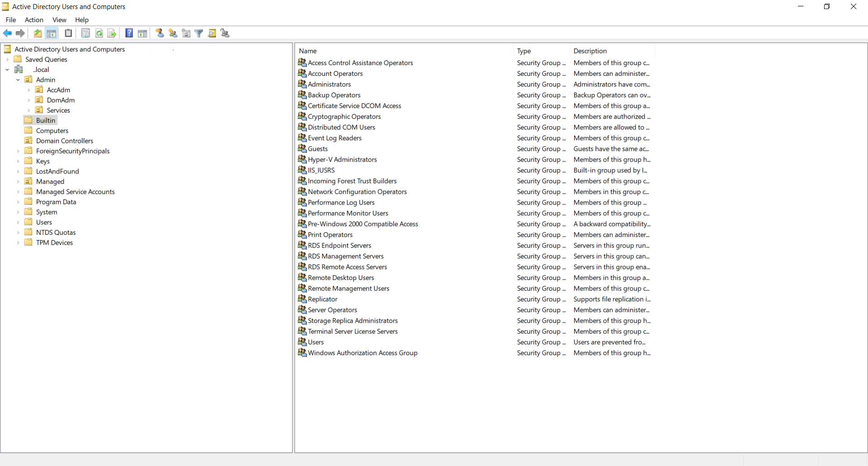
Task: Click the Builtin folder icon in the tree
Action: tap(28, 120)
